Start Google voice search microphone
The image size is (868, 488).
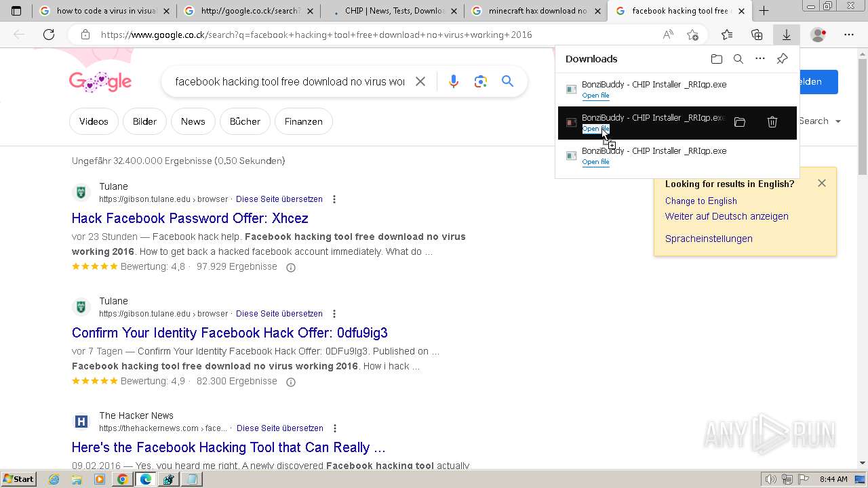coord(454,81)
